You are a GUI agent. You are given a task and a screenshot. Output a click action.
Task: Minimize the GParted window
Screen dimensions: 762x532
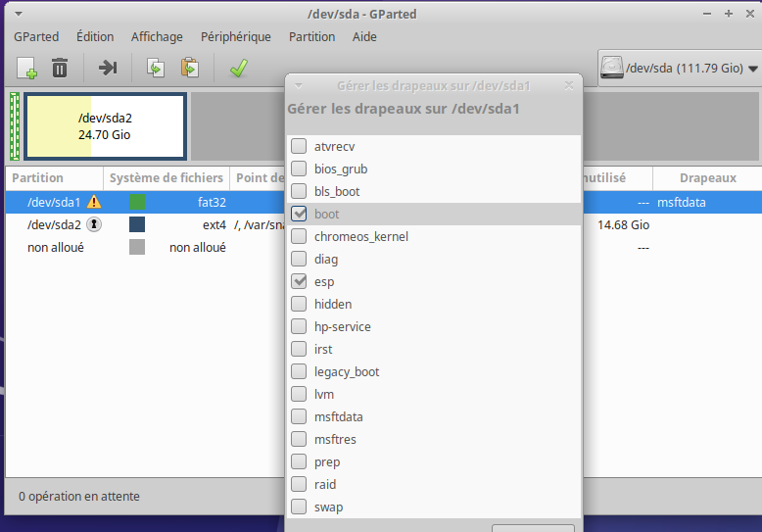pos(707,14)
